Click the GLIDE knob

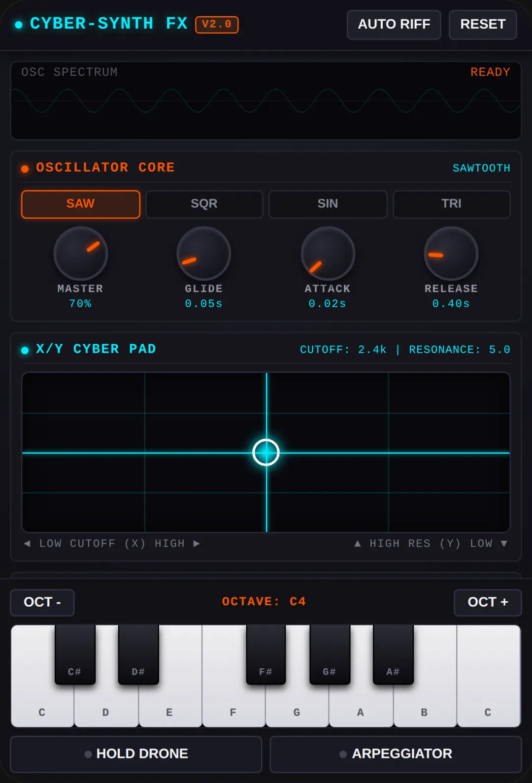point(204,253)
